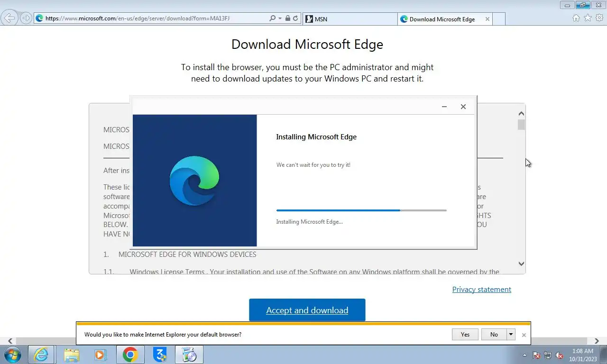Screen dimensions: 607x364
Task: Click the blue shield app taskbar icon
Action: [160, 355]
